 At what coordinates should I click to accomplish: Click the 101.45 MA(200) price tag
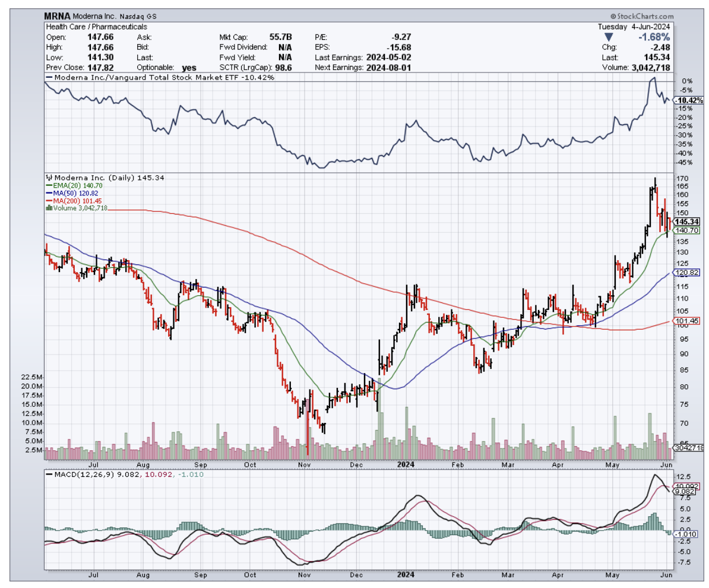[x=686, y=321]
